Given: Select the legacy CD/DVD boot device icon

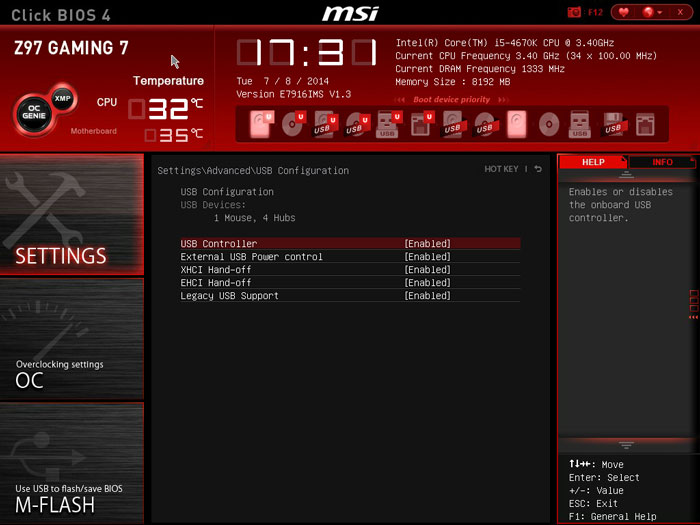Looking at the screenshot, I should tap(549, 124).
